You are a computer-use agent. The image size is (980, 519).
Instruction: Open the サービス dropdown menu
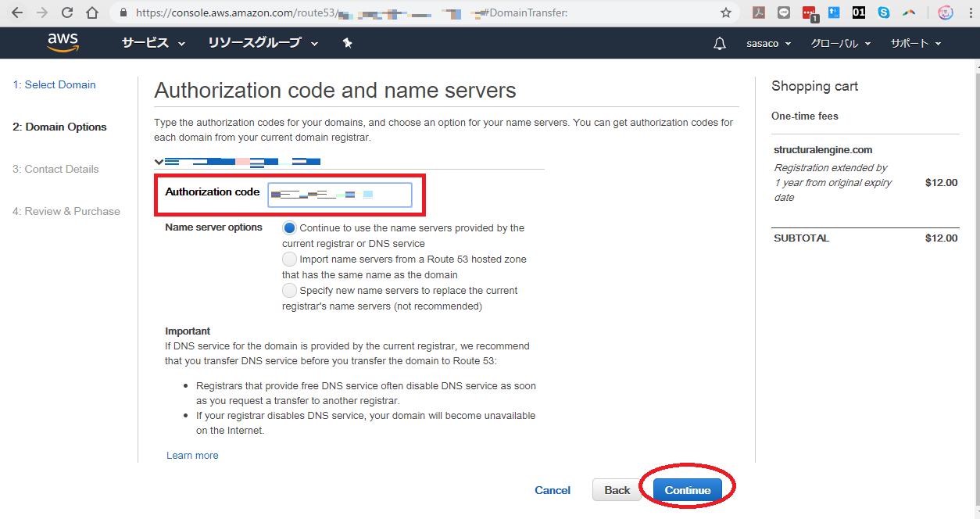[x=153, y=44]
